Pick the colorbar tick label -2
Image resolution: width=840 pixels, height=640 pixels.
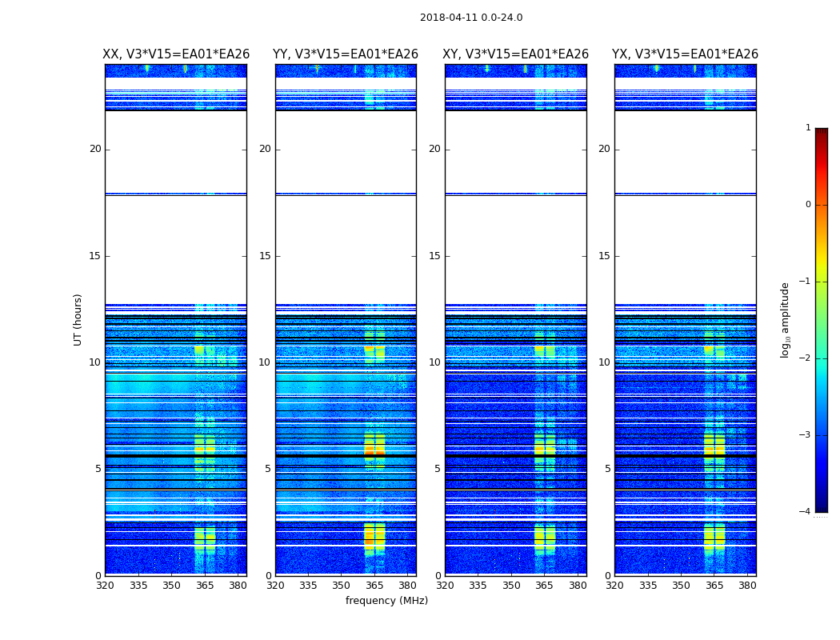pos(806,358)
